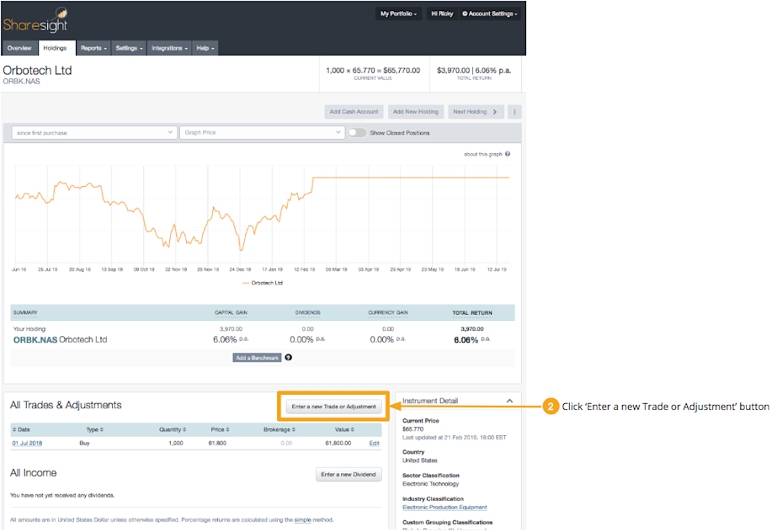Click the TOTAL RETURN summary column header
772x532 pixels.
point(472,312)
